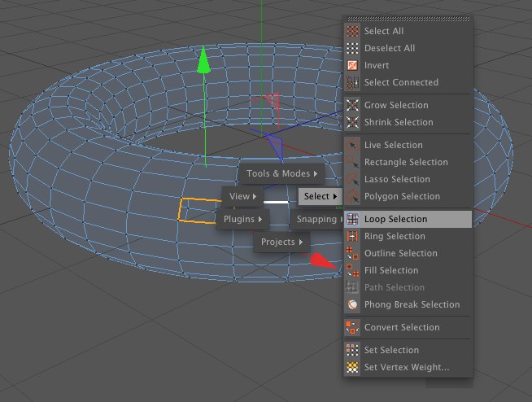532x402 pixels.
Task: Click the Phong Break Selection icon
Action: [x=352, y=304]
